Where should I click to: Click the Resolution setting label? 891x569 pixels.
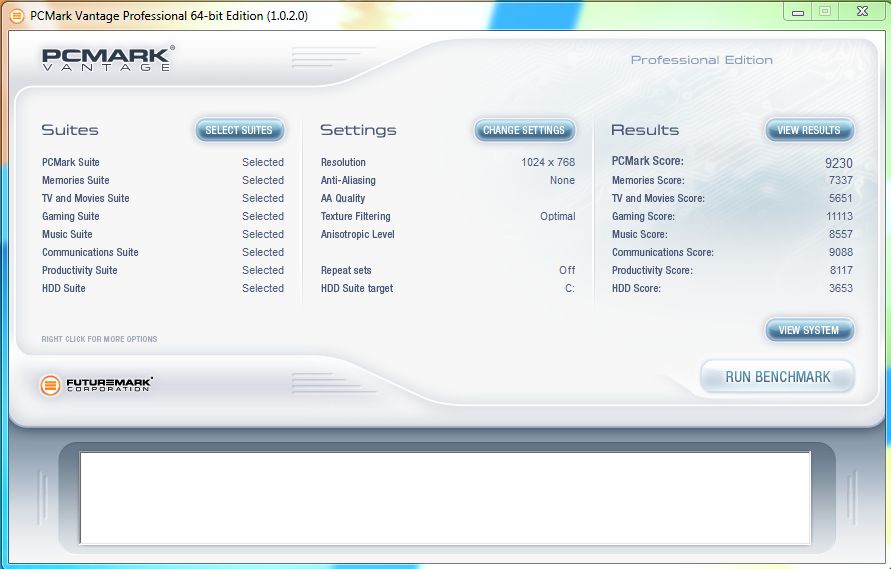click(343, 163)
